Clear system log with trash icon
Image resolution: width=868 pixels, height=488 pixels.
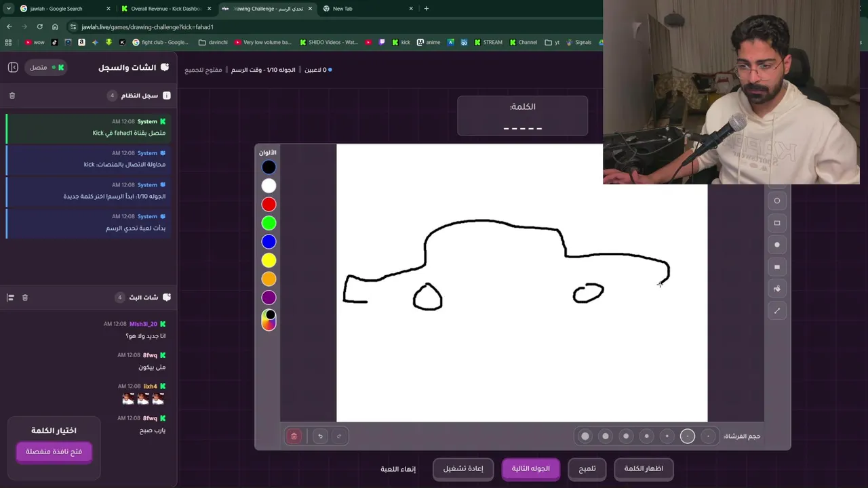12,96
